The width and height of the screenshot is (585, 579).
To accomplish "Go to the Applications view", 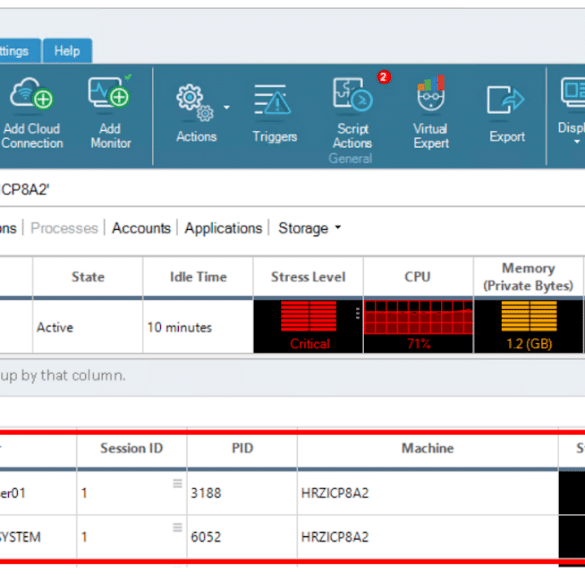I will [x=223, y=228].
